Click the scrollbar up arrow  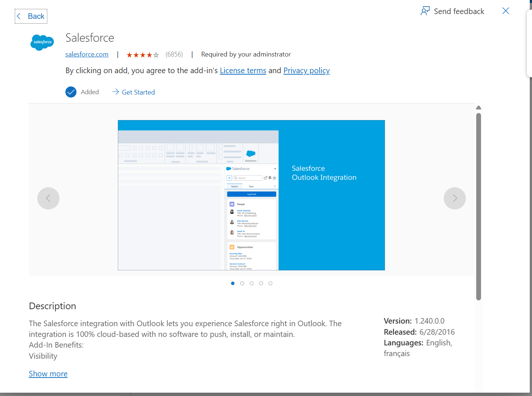479,108
